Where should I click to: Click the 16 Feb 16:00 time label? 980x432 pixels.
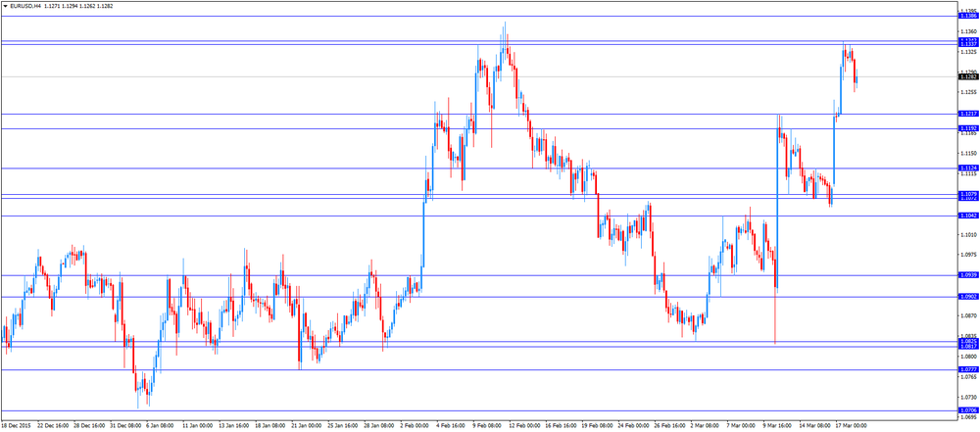pos(560,426)
